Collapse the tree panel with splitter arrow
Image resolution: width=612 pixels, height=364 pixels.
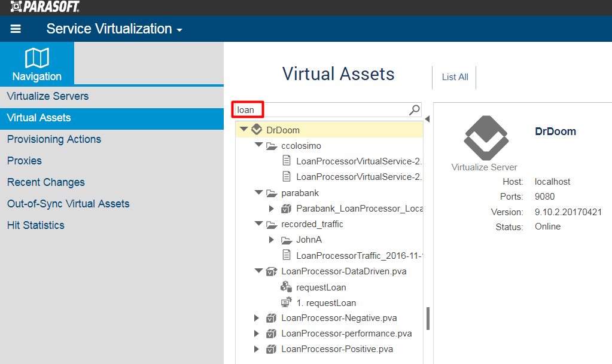click(x=427, y=119)
